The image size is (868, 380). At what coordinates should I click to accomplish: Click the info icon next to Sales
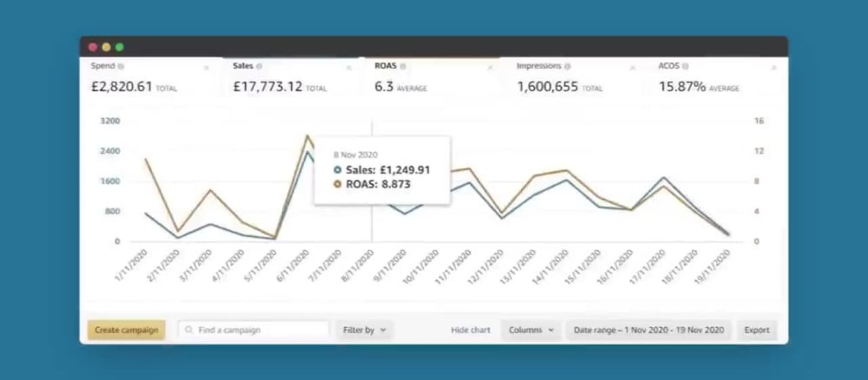pos(260,66)
